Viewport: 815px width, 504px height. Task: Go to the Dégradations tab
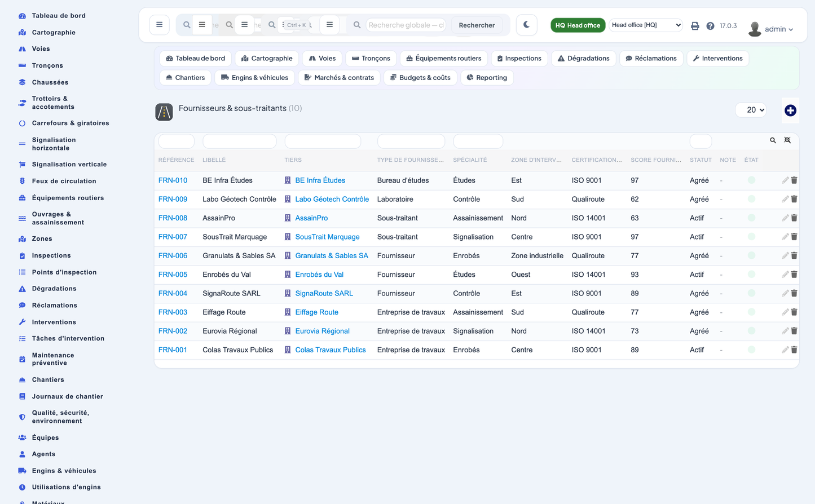click(x=583, y=59)
